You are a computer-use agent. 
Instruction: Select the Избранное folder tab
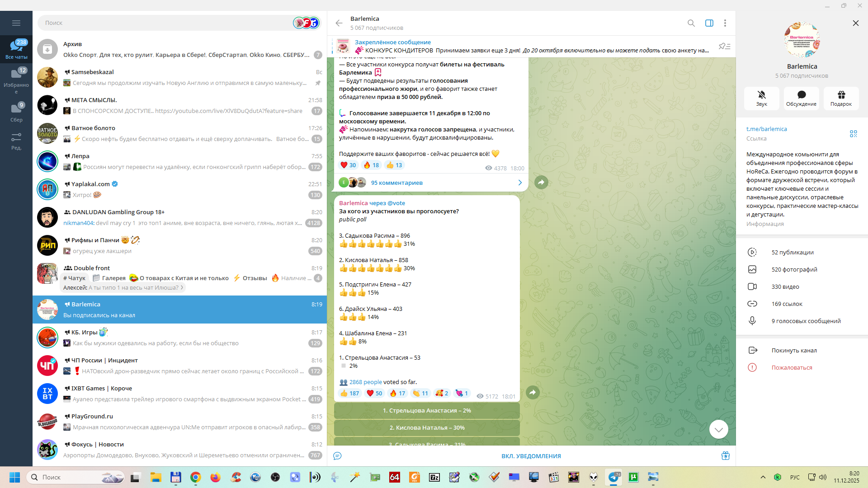[x=16, y=79]
